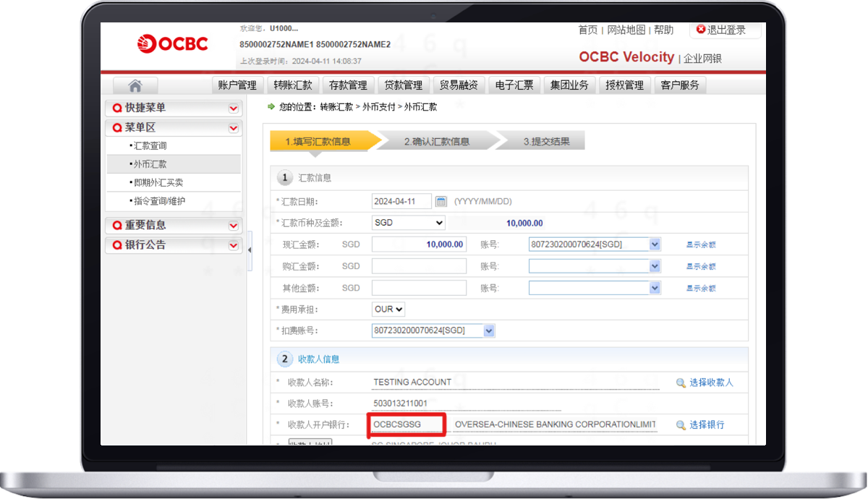
Task: Expand the 银行公告 section
Action: coord(233,245)
